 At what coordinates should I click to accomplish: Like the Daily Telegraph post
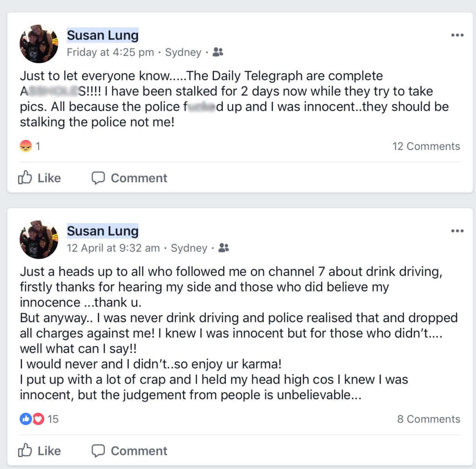pos(40,178)
